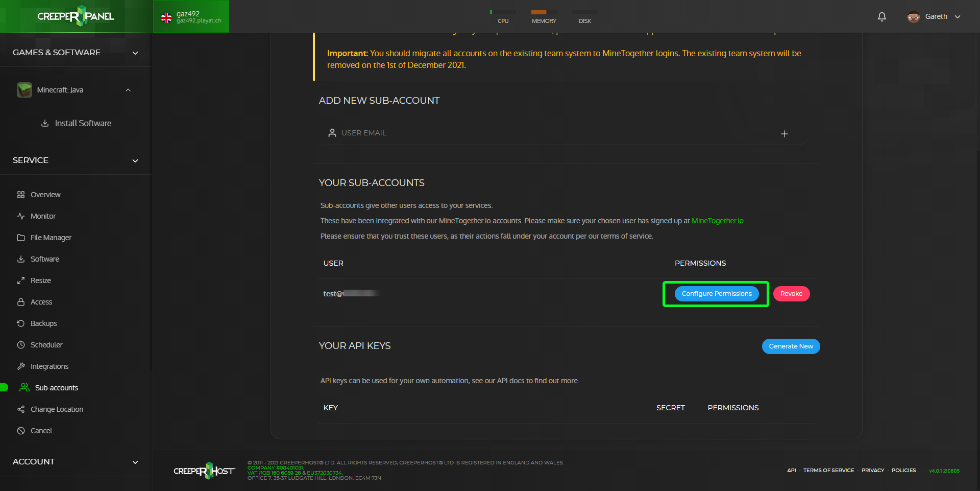Revoke the test@ sub-account
The image size is (980, 491).
pyautogui.click(x=791, y=294)
